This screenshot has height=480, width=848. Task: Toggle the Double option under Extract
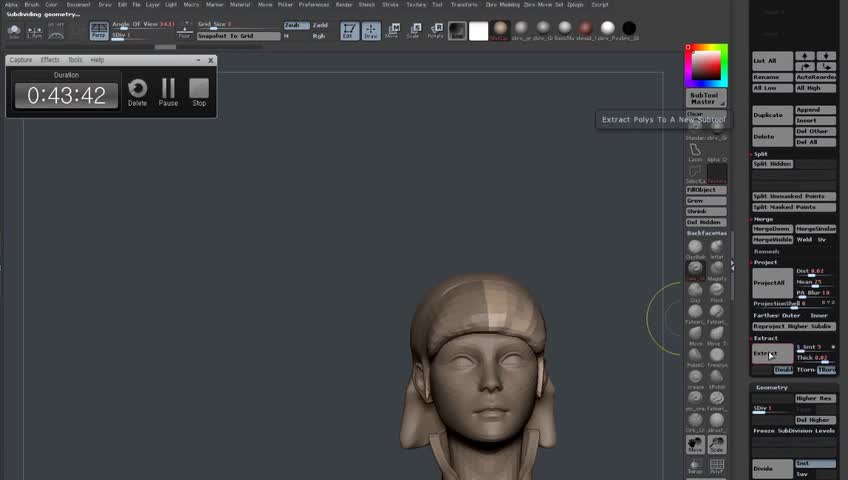click(x=783, y=370)
